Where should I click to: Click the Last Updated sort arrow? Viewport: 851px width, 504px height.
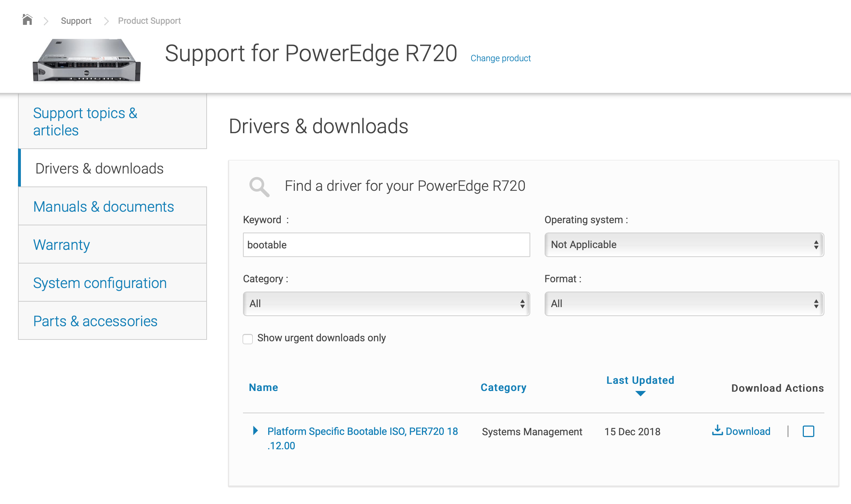tap(640, 393)
